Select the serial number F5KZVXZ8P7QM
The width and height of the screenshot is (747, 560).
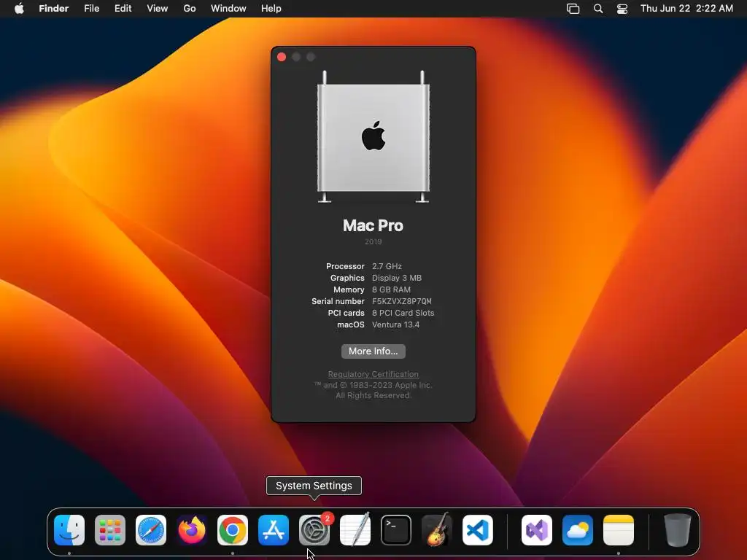coord(402,301)
